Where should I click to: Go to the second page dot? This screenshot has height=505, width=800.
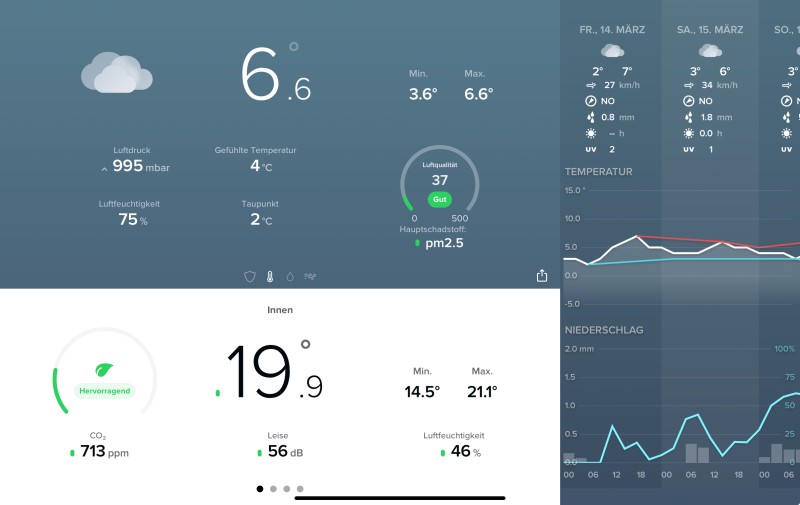point(273,489)
